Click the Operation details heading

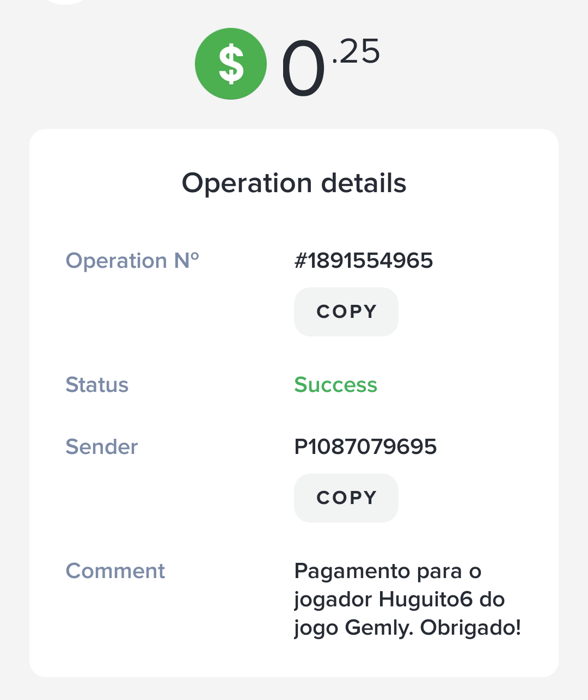pyautogui.click(x=294, y=183)
